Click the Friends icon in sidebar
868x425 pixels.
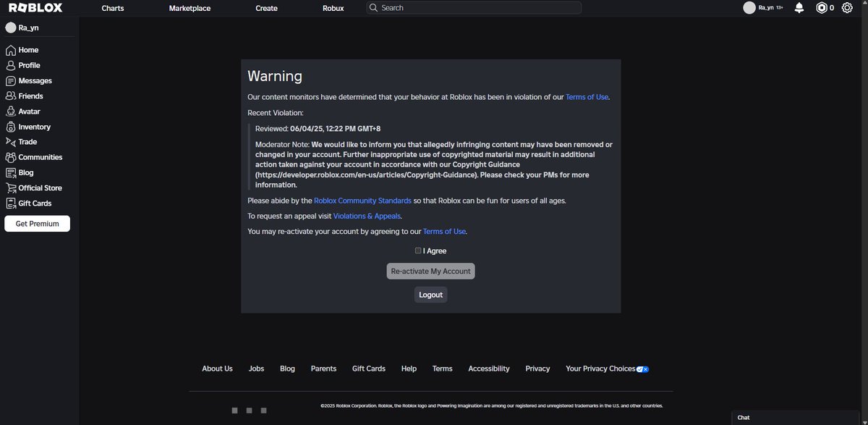(x=11, y=96)
